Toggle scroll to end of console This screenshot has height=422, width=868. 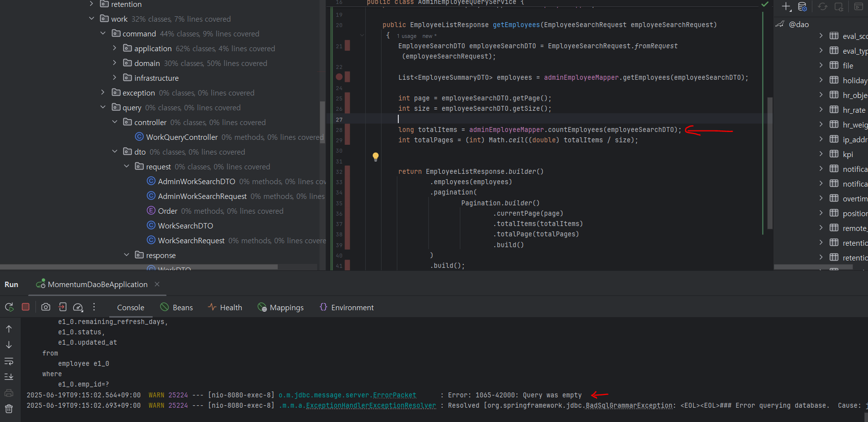point(9,377)
